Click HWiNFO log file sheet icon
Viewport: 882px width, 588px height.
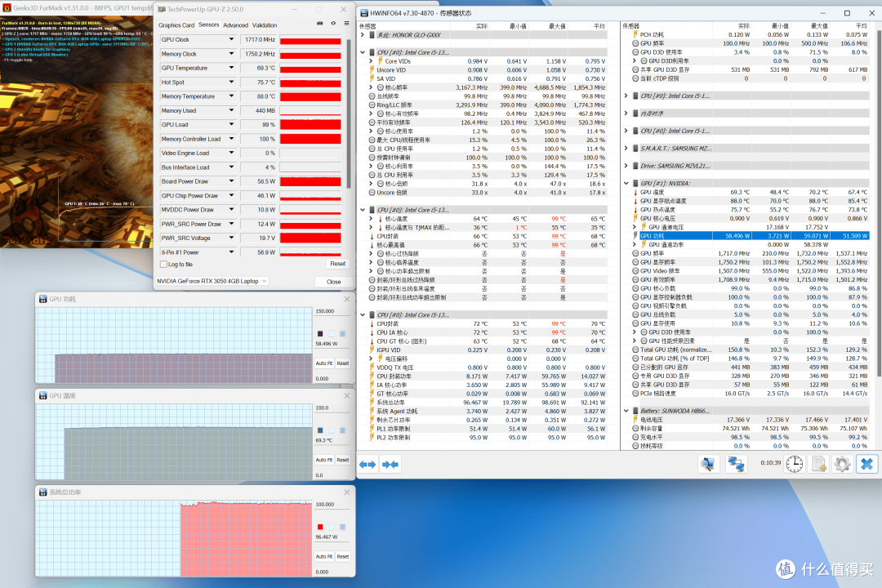(818, 464)
